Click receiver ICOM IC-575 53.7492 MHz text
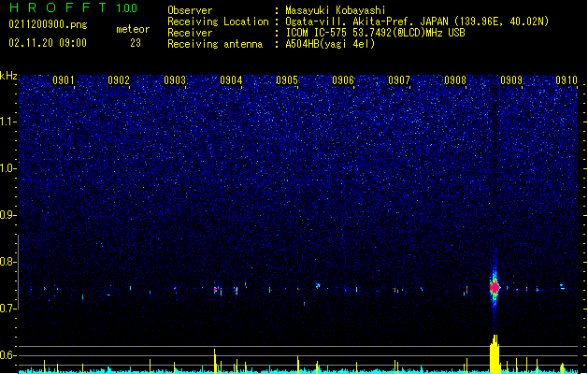The image size is (588, 374). 375,33
